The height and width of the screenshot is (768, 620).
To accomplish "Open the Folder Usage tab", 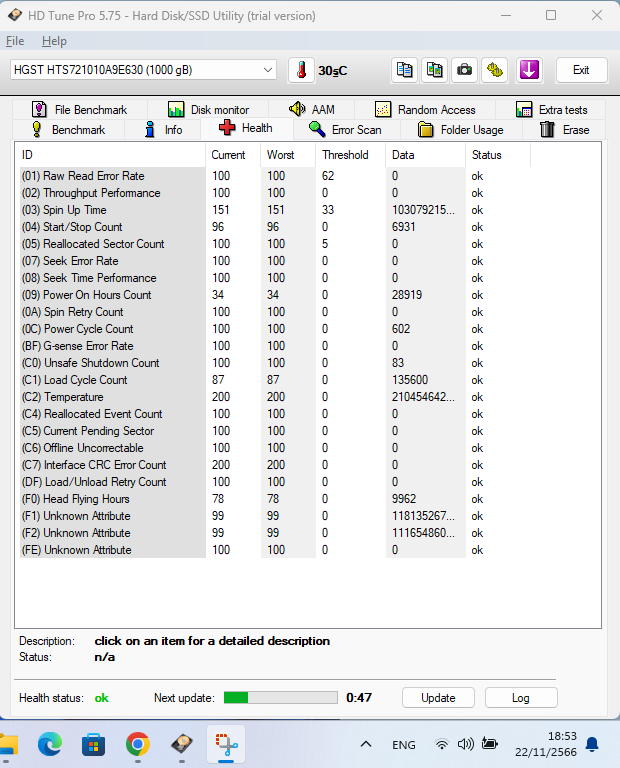I will [x=461, y=130].
